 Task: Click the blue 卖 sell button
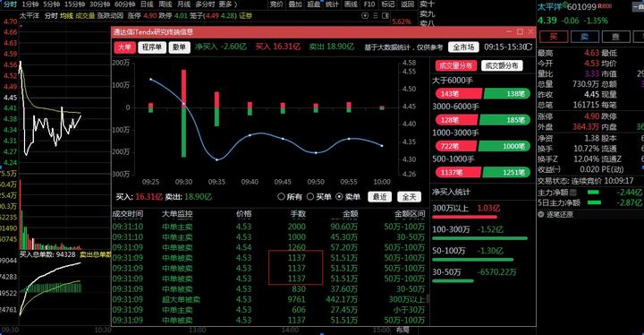[x=584, y=37]
